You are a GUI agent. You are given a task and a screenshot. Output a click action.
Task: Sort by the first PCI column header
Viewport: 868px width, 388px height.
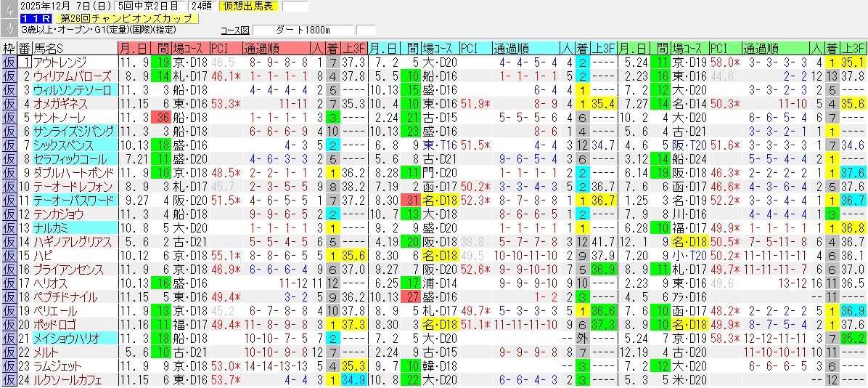(218, 49)
